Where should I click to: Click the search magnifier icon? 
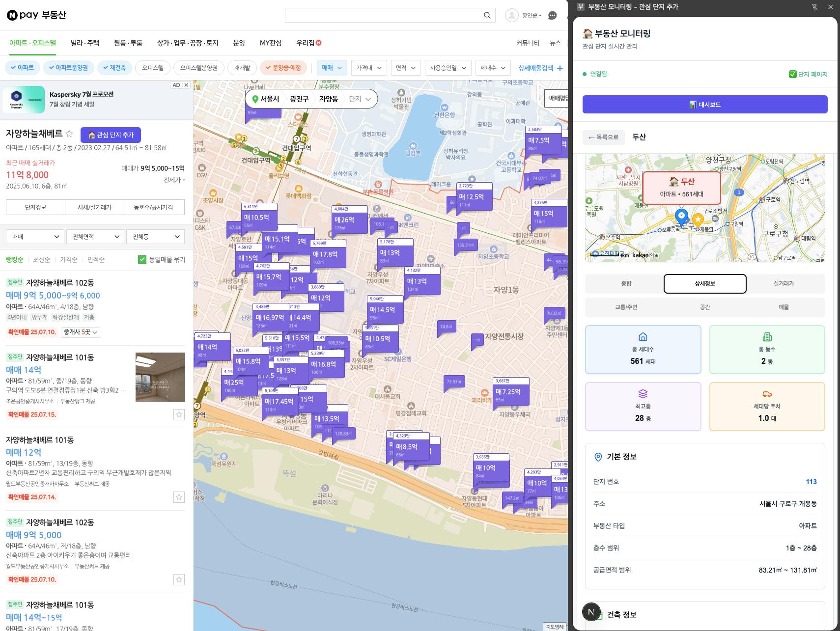(487, 15)
